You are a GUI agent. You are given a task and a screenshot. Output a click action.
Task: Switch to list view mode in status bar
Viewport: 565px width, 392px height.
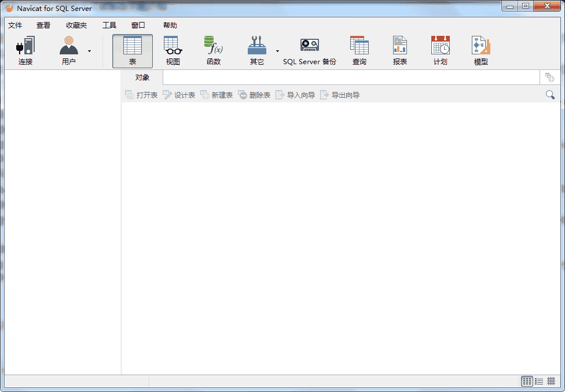point(539,381)
